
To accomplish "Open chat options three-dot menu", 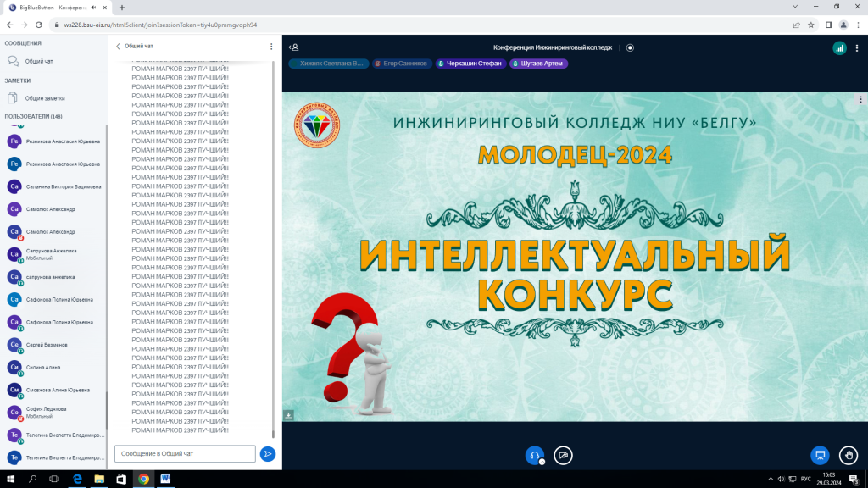I will coord(271,47).
